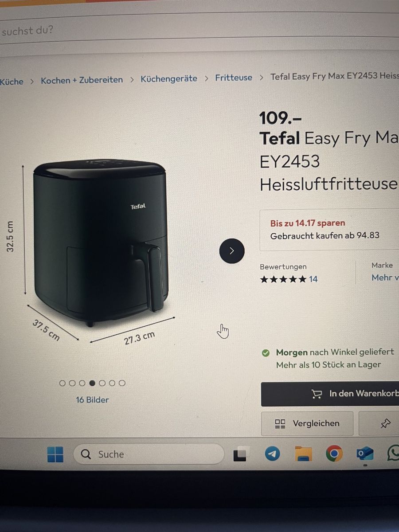Open Google Chrome from the taskbar

[x=334, y=454]
